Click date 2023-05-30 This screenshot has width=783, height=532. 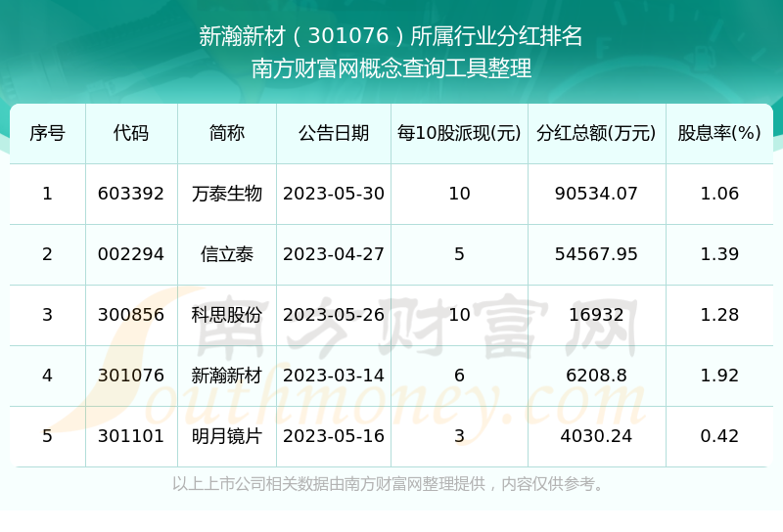334,194
